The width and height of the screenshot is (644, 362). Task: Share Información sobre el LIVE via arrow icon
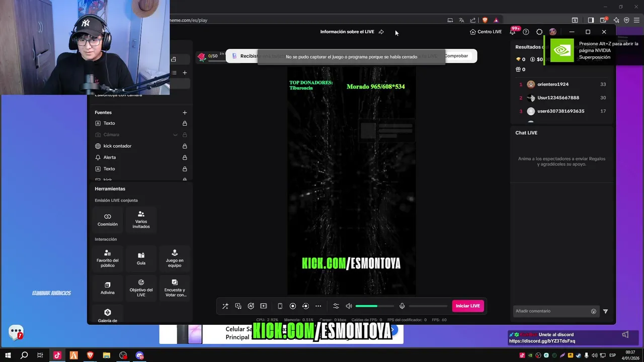coord(381,32)
